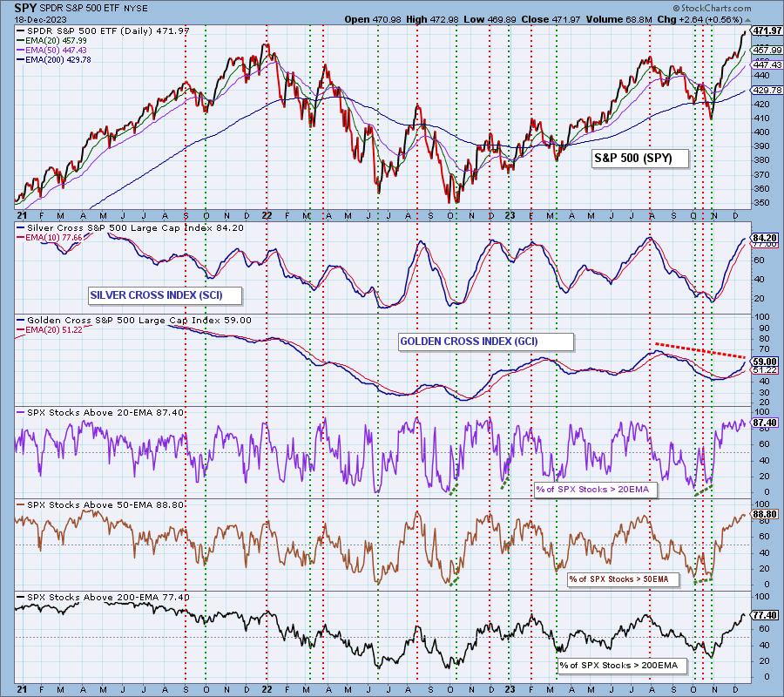Click SPX Stocks Above 20-EMA 87.40 legend
The width and height of the screenshot is (784, 697).
pos(100,412)
